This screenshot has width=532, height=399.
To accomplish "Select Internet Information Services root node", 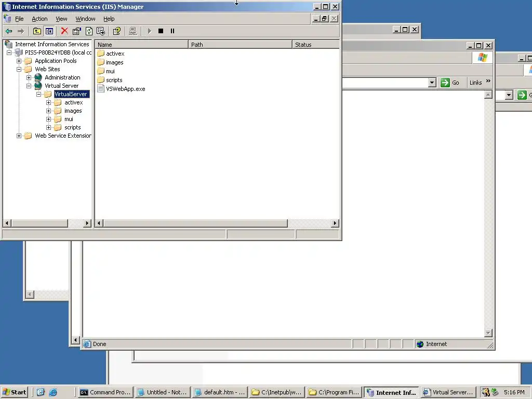I will (x=52, y=44).
